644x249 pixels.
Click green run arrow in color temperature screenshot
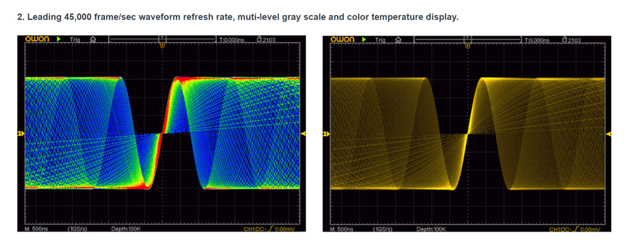[59, 39]
